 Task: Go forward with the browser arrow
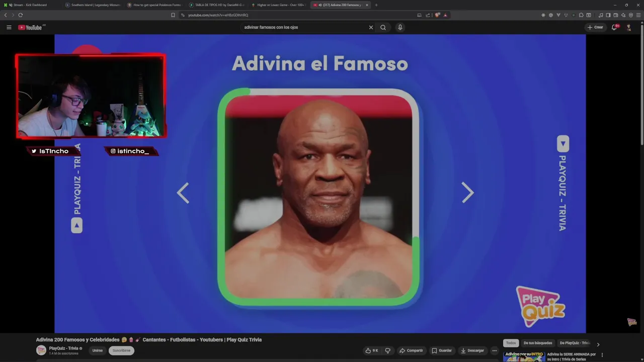pos(13,15)
